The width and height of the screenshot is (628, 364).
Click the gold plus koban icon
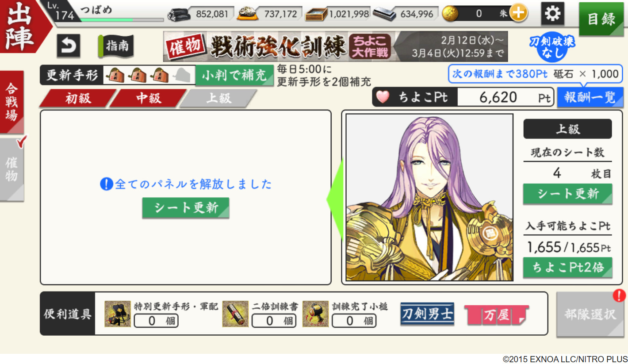point(518,14)
